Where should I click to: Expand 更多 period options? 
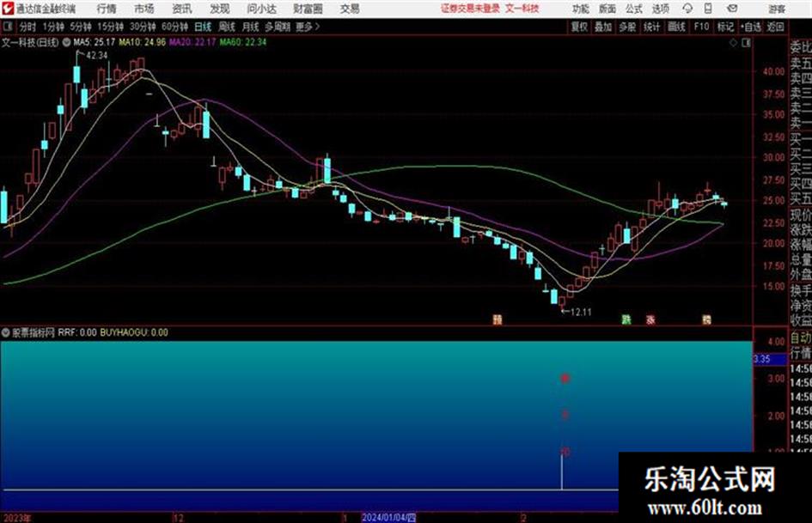pos(307,27)
